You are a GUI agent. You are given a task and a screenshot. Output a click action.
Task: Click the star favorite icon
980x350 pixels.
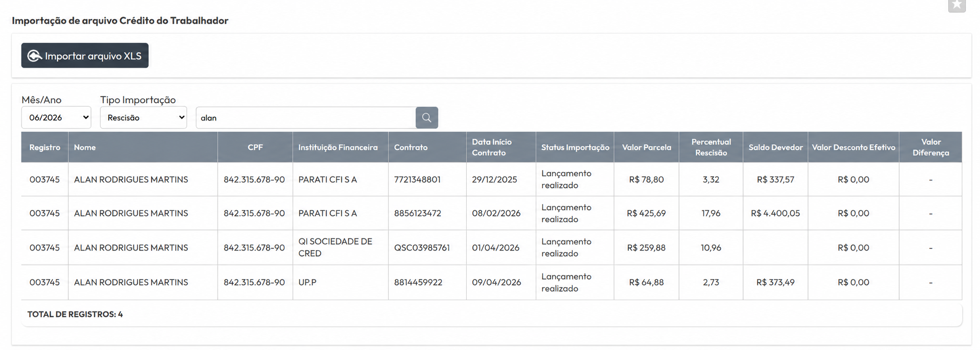point(957,5)
